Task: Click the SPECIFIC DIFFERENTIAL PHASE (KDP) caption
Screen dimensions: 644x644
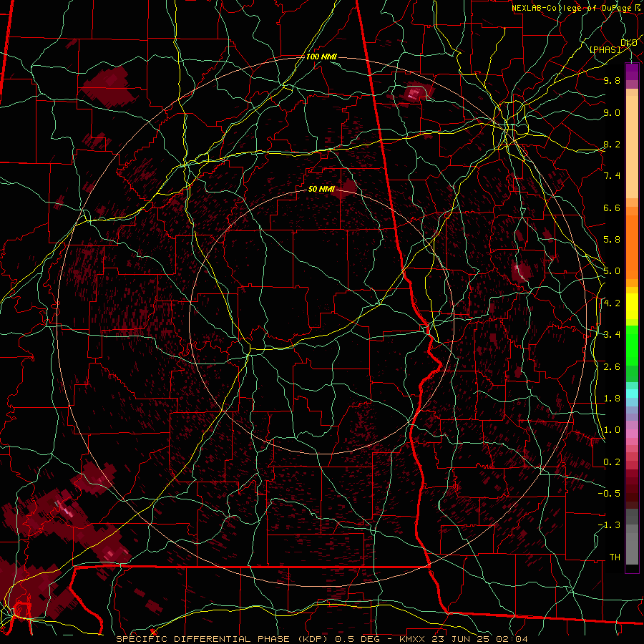Action: (x=223, y=639)
